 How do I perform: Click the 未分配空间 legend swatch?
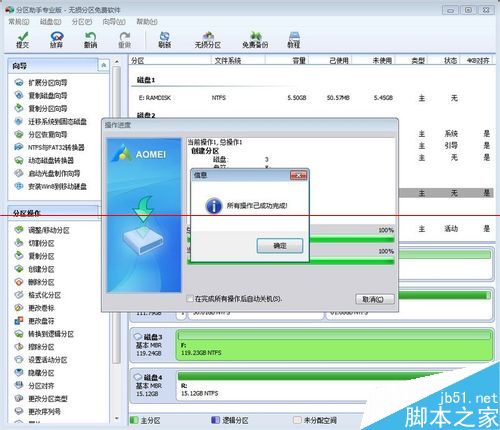point(297,420)
